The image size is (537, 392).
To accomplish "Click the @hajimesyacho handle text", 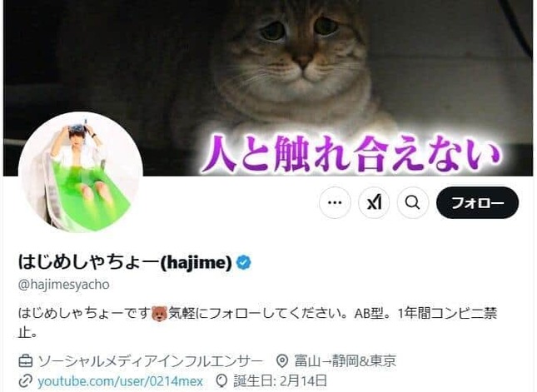I will pyautogui.click(x=64, y=285).
